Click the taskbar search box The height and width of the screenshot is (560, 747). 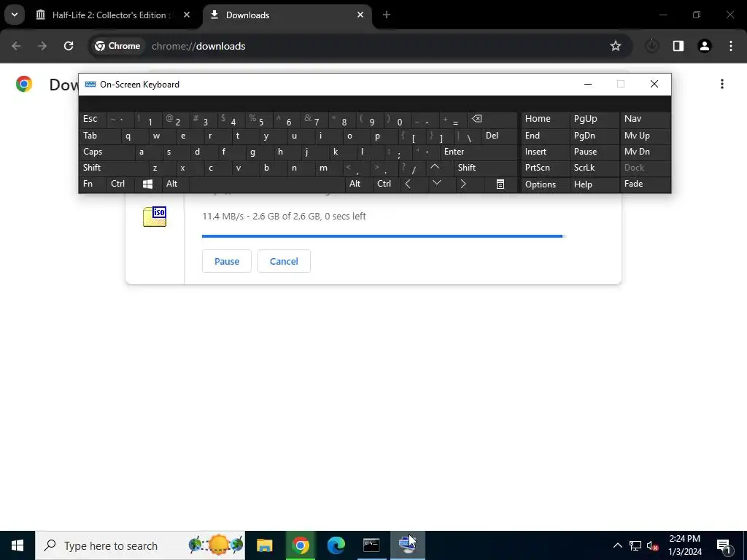[140, 545]
